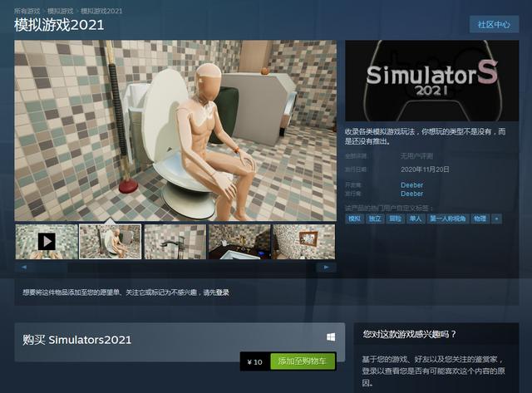Select the 单人 tag
Screen dimensions: 532x393
tap(416, 219)
